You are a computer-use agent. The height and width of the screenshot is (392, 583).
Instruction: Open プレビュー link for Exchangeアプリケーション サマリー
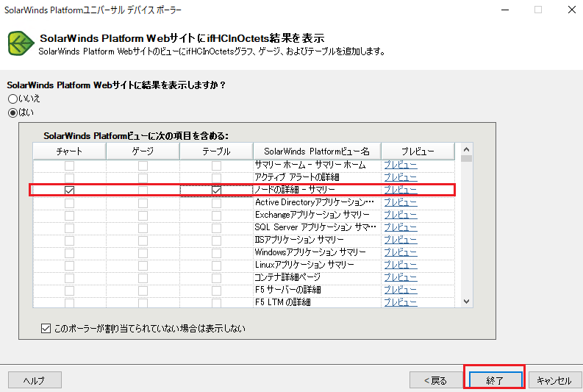(401, 215)
